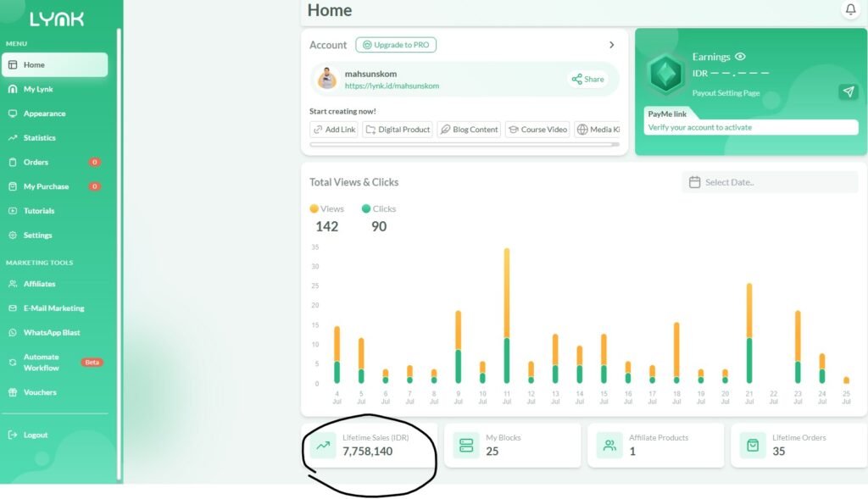Click the Automate Workflow refresh icon
Viewport: 868px width, 499px height.
point(13,363)
